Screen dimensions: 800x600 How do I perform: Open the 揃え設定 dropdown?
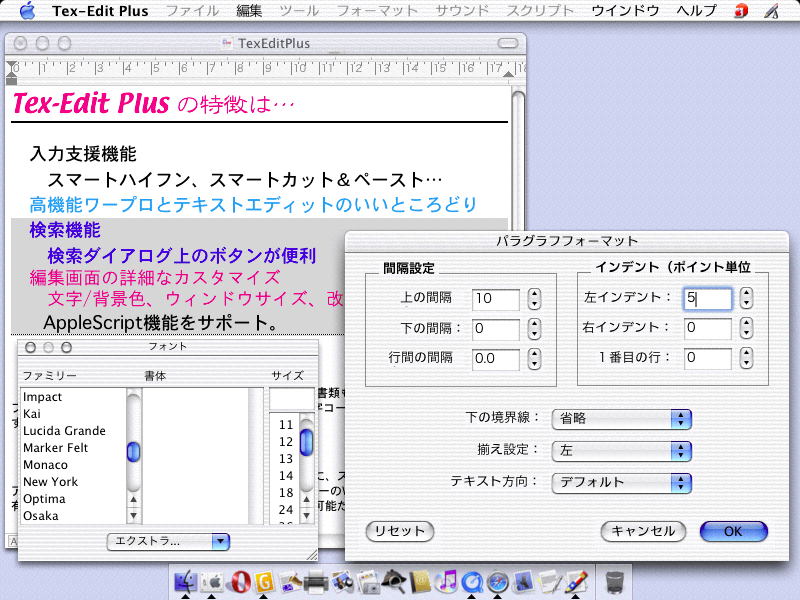pos(621,451)
